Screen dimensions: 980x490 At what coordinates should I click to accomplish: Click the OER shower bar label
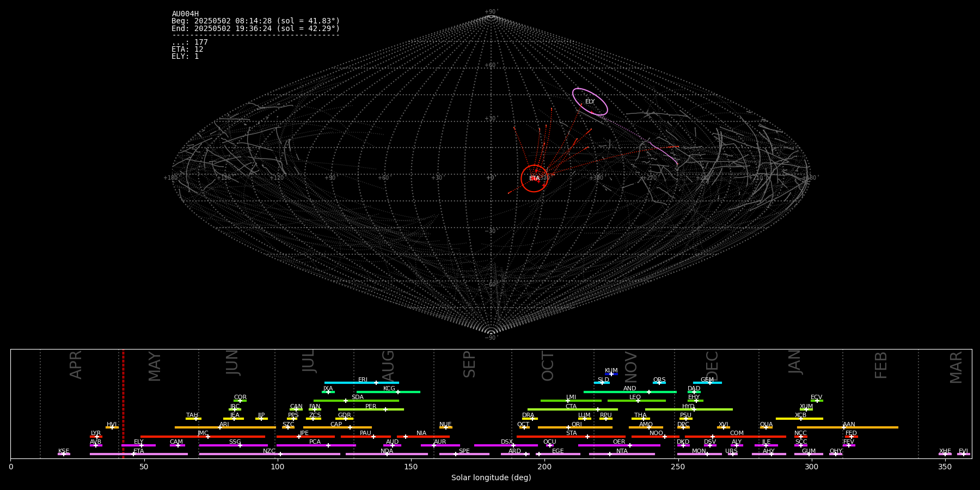619,442
